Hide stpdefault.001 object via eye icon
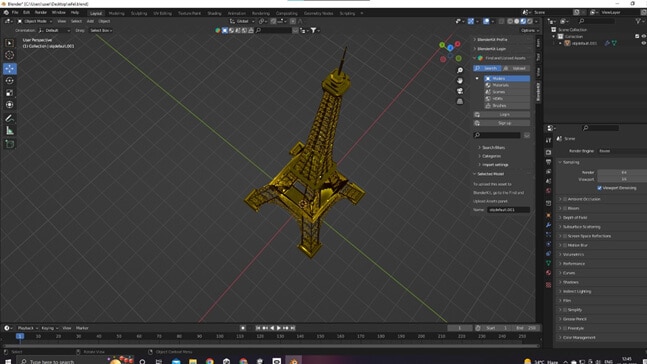Screen dimensions: 647x364 coord(643,43)
